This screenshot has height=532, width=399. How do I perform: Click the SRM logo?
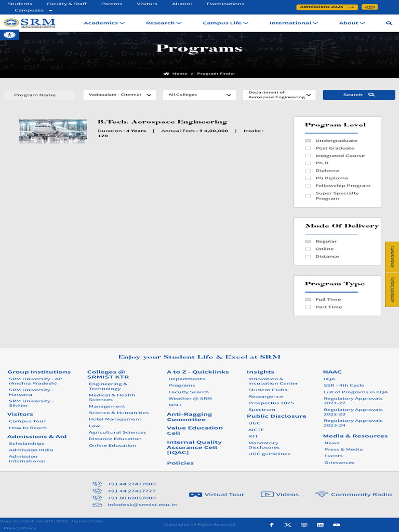coord(30,23)
